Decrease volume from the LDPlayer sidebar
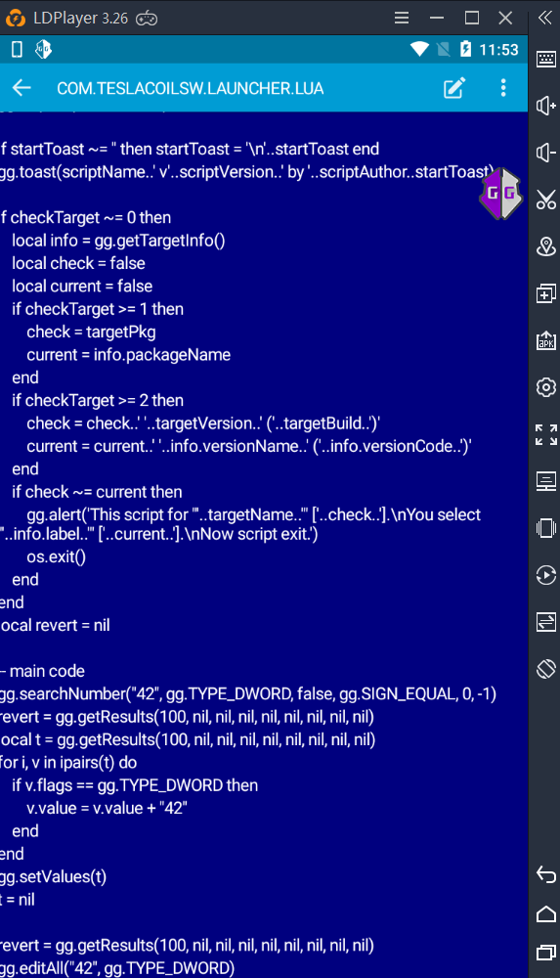Image resolution: width=560 pixels, height=978 pixels. pos(546,153)
